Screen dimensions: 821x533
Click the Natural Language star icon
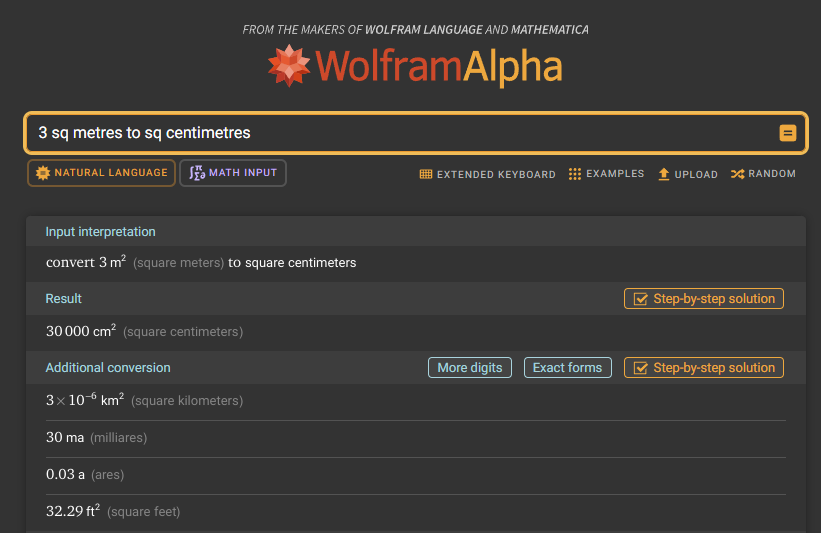[x=43, y=173]
